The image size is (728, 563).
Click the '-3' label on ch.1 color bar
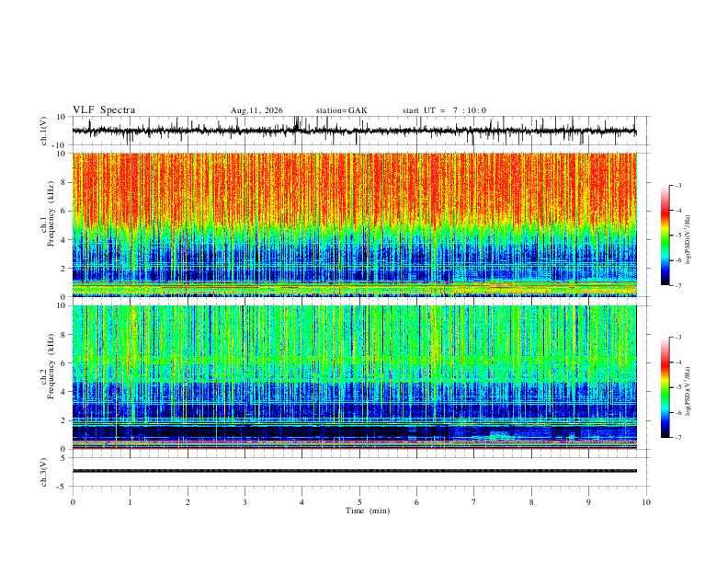pos(678,185)
